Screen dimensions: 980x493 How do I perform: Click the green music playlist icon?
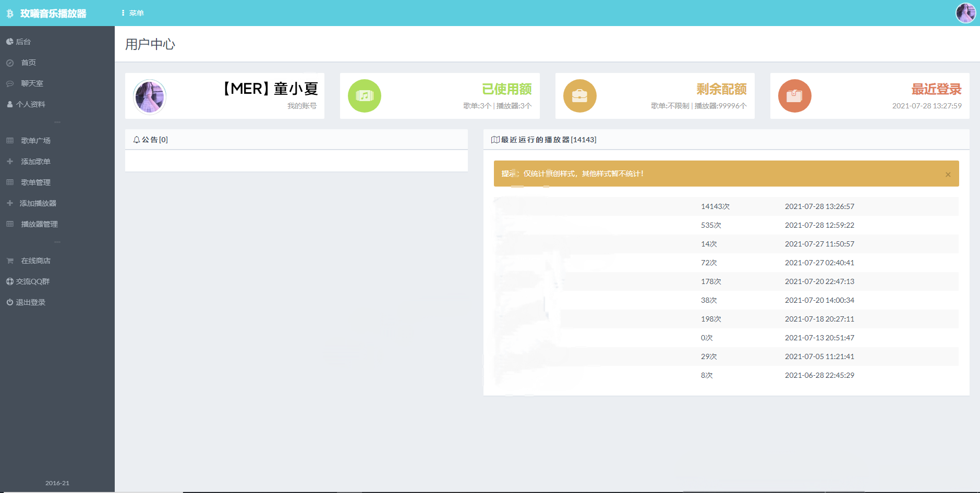click(365, 96)
